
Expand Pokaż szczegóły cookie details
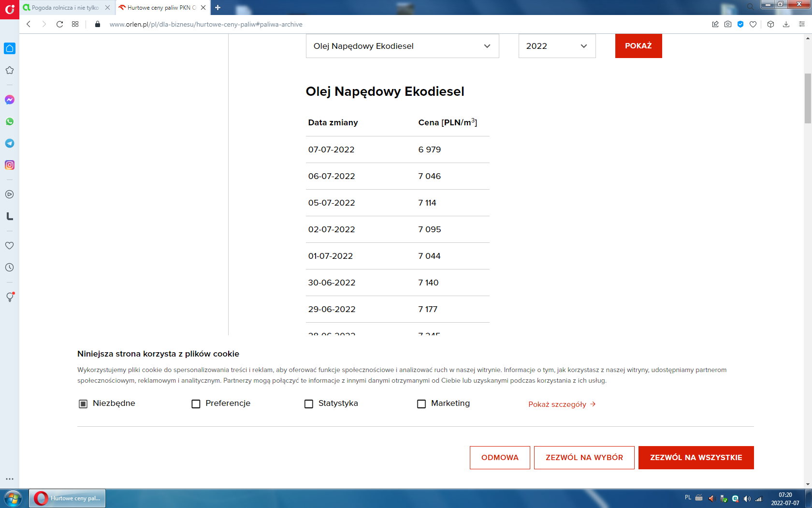pyautogui.click(x=562, y=404)
